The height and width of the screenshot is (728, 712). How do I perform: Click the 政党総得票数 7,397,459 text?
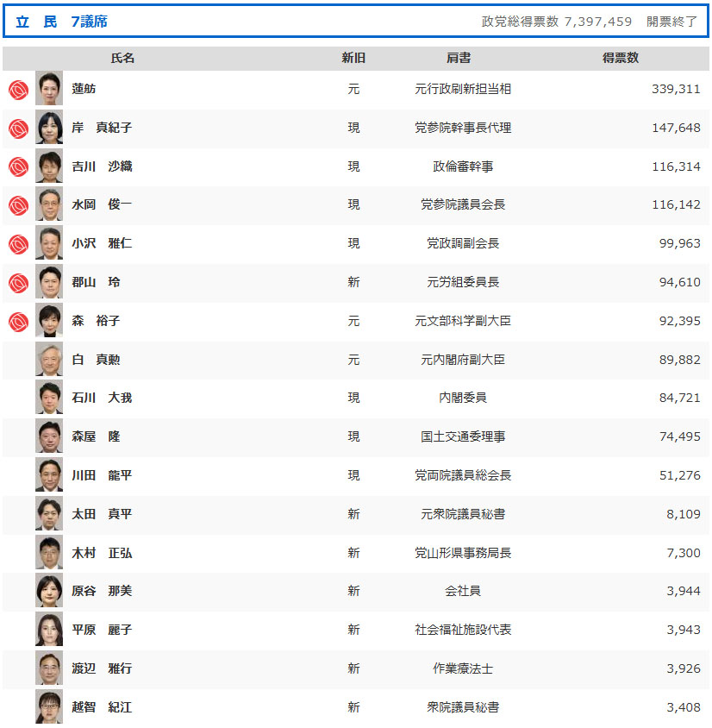click(x=557, y=22)
